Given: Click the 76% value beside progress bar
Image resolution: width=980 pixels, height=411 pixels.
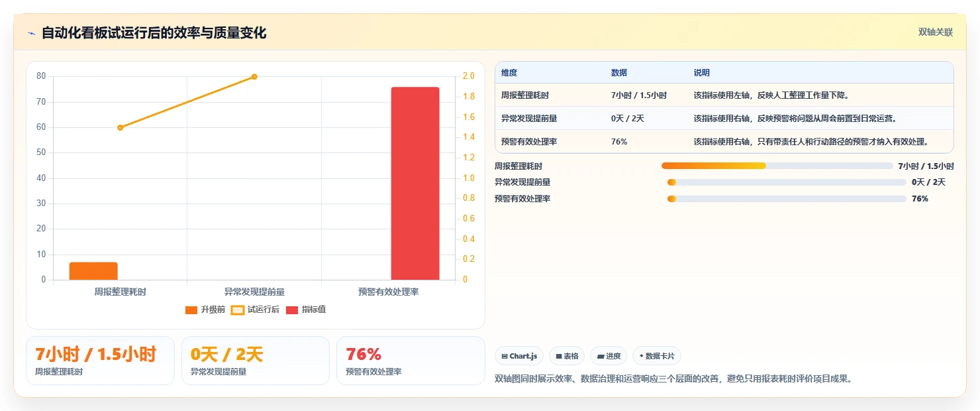Looking at the screenshot, I should pos(920,199).
